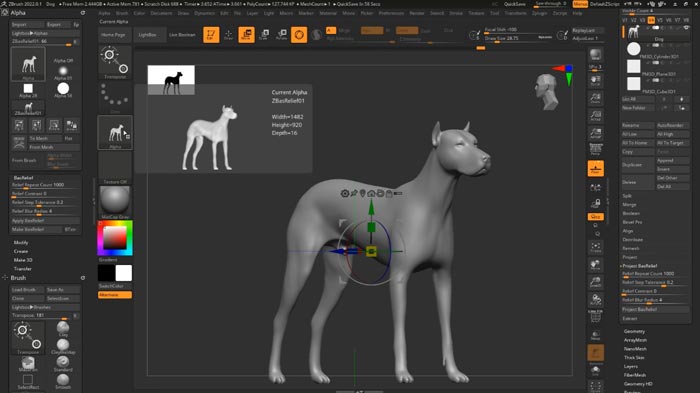Select the Rotate view icon on right shelf
The width and height of the screenshot is (700, 393).
[595, 300]
